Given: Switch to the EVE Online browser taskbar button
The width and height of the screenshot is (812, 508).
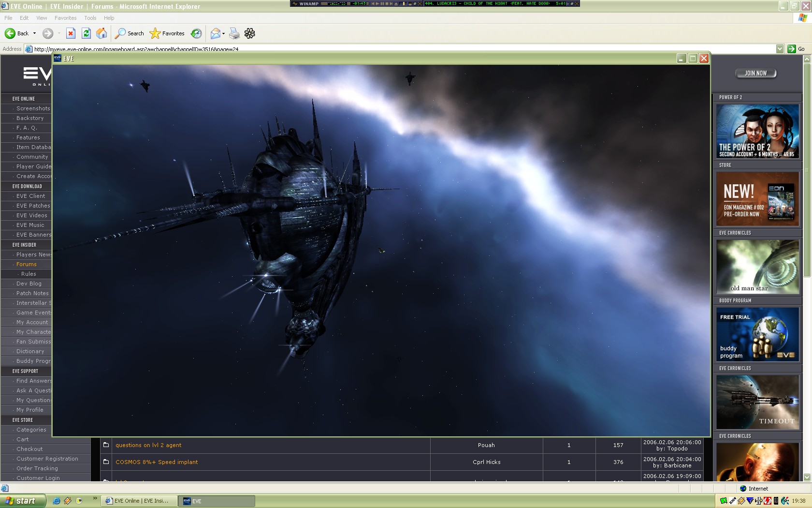Looking at the screenshot, I should [x=139, y=501].
